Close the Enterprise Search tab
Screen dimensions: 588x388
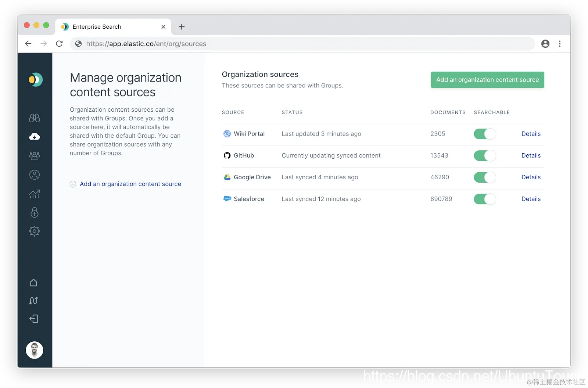pos(164,27)
